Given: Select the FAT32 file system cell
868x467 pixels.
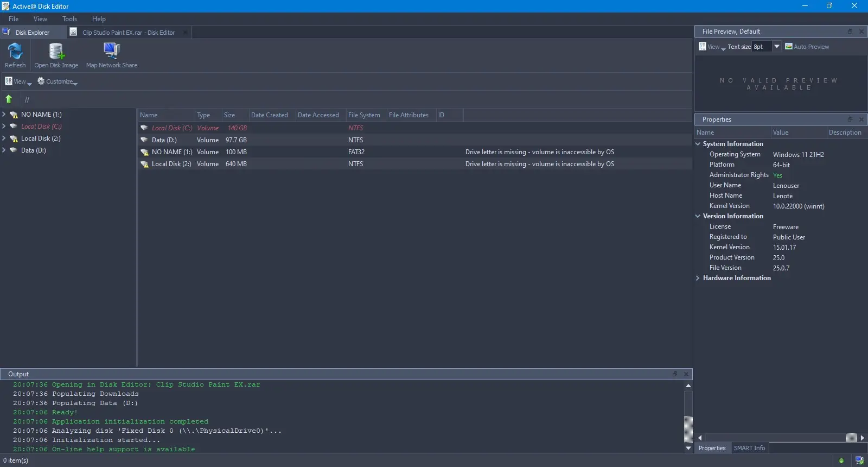Looking at the screenshot, I should 356,152.
